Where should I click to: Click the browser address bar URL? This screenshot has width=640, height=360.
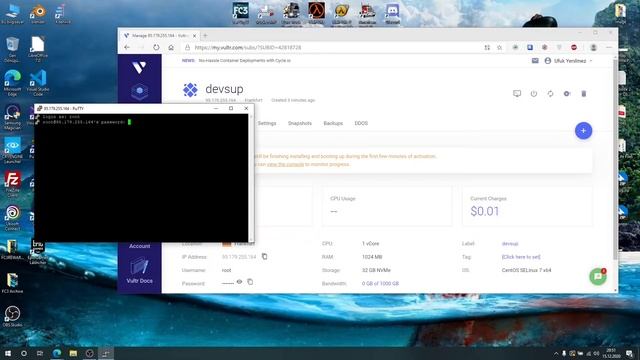pyautogui.click(x=248, y=47)
